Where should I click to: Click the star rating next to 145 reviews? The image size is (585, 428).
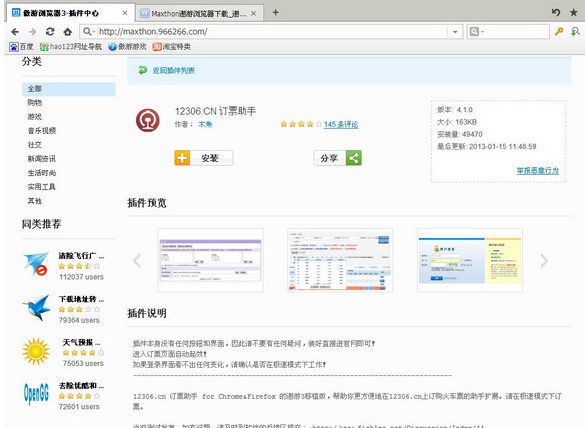click(x=301, y=124)
